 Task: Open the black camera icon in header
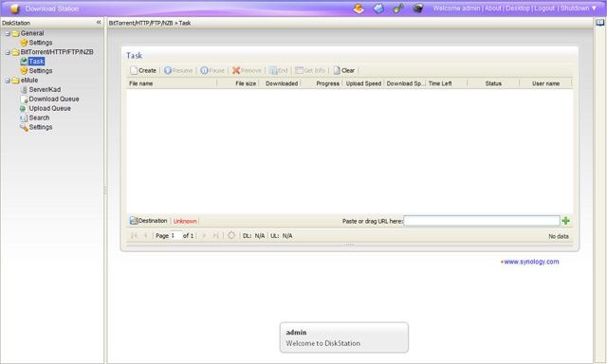417,9
